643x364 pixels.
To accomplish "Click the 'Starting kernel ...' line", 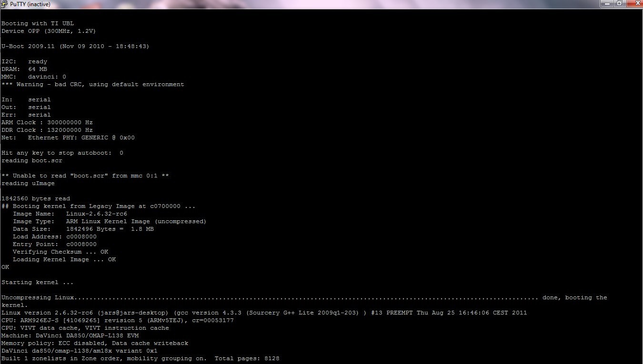I will pos(38,282).
